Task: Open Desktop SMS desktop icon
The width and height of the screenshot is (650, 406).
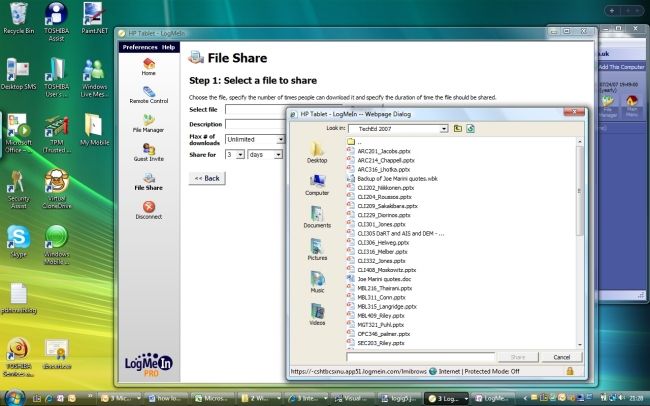Action: click(x=18, y=74)
